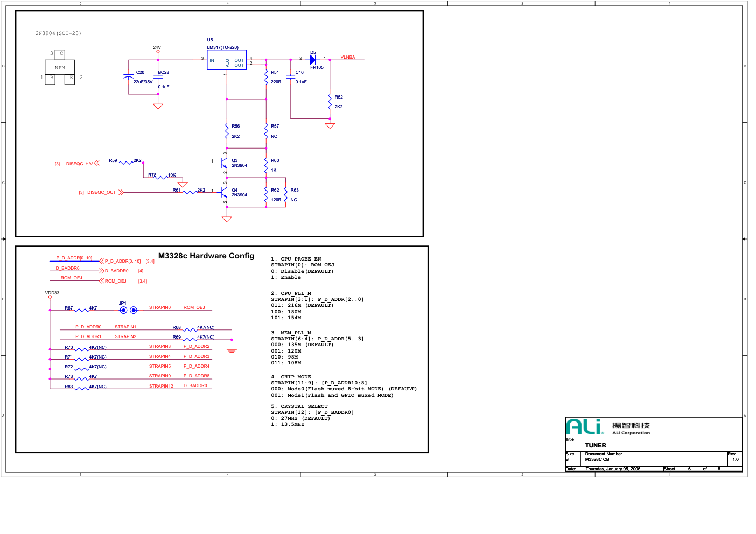Select the R73 4K7 resistor
Image resolution: width=756 pixels, height=534 pixels.
point(82,378)
